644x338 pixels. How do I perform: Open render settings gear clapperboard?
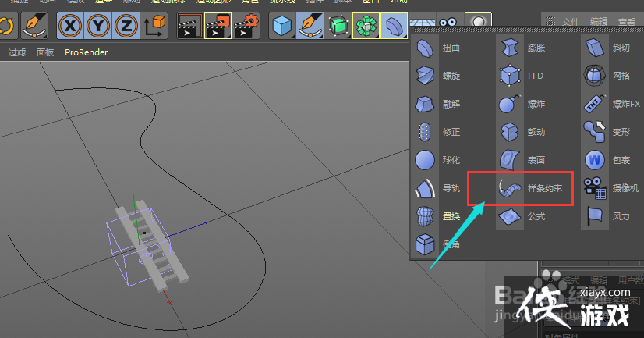pyautogui.click(x=246, y=26)
